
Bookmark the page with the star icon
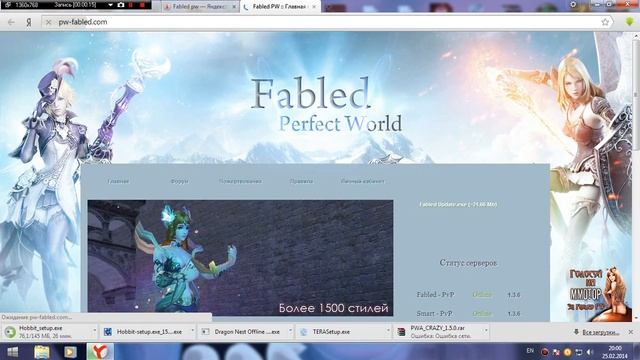tap(605, 22)
